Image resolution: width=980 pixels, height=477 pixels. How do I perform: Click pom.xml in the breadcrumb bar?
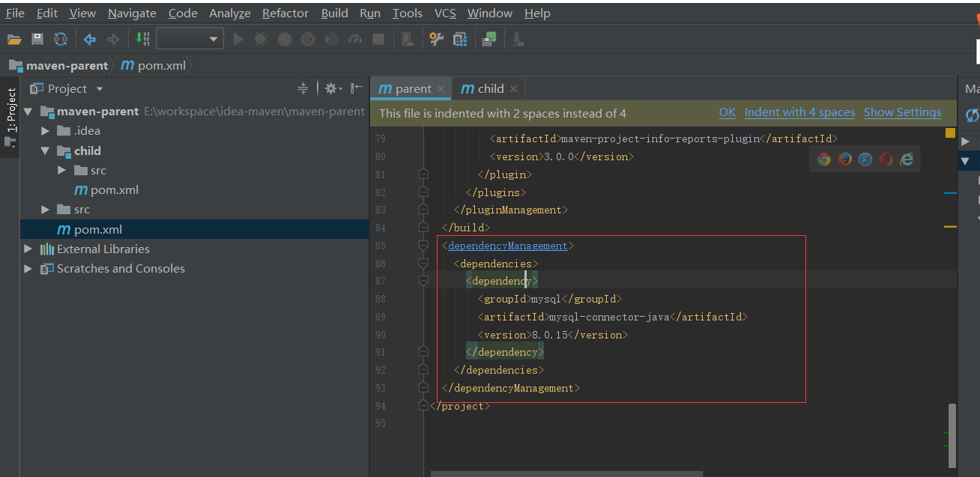pos(161,66)
